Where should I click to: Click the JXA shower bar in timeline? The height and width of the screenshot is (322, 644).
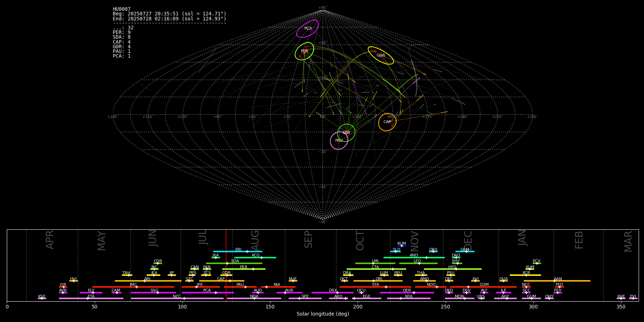[216, 258]
